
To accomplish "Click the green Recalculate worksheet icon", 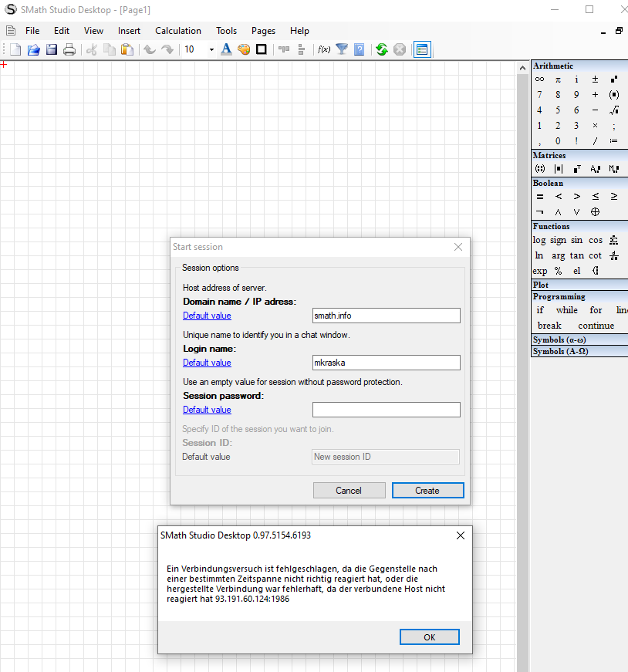I will [381, 49].
